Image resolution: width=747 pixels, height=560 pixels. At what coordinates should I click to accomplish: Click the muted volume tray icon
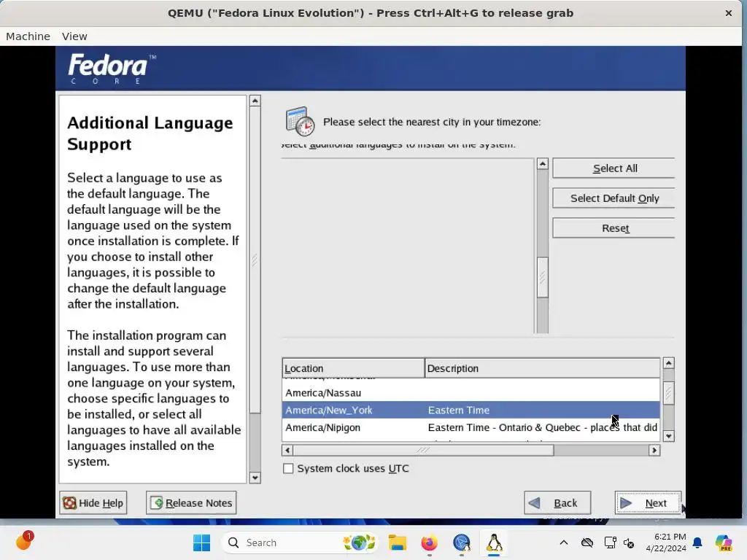click(629, 542)
